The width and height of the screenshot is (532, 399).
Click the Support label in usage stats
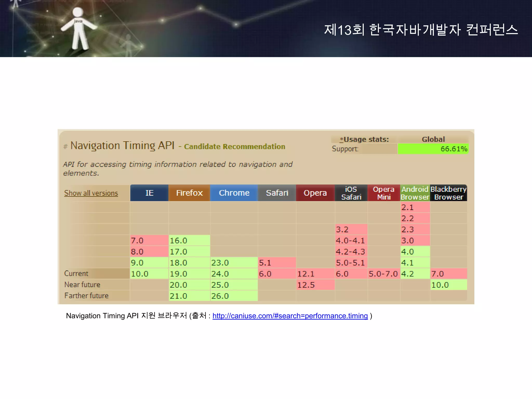(x=345, y=149)
